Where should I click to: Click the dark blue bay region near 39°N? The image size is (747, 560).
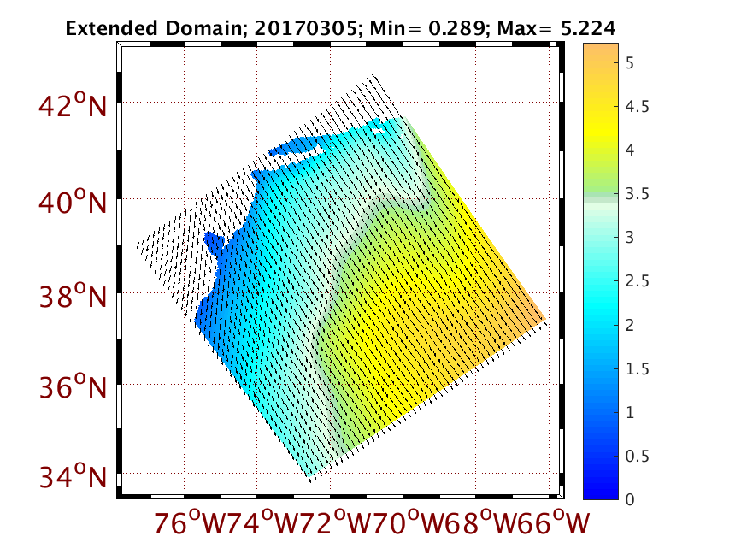(x=215, y=242)
